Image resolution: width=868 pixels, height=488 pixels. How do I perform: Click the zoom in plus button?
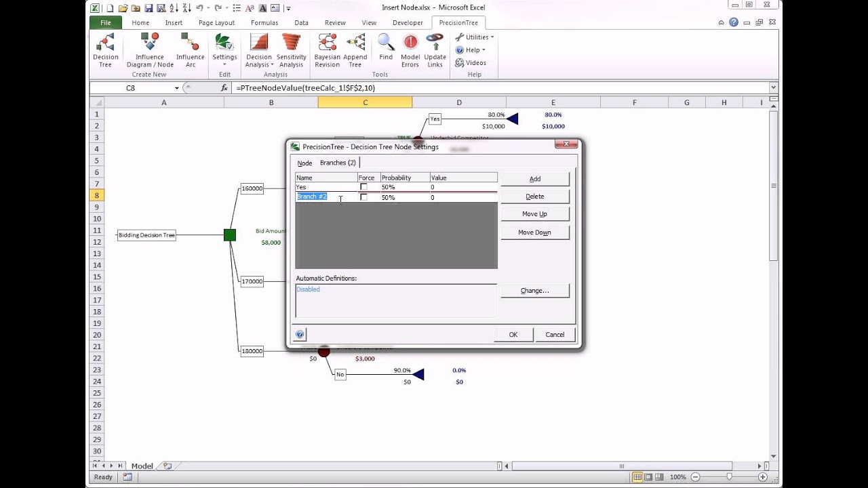[764, 477]
